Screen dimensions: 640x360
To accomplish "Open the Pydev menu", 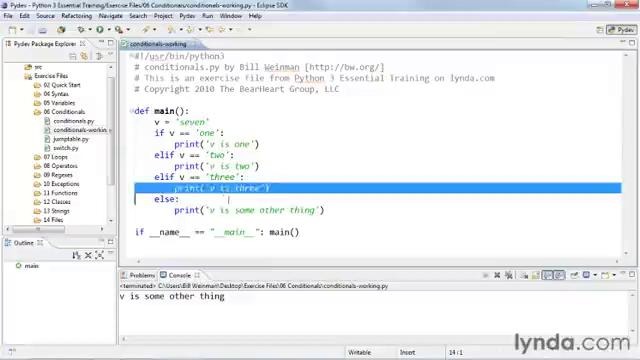I will [187, 16].
